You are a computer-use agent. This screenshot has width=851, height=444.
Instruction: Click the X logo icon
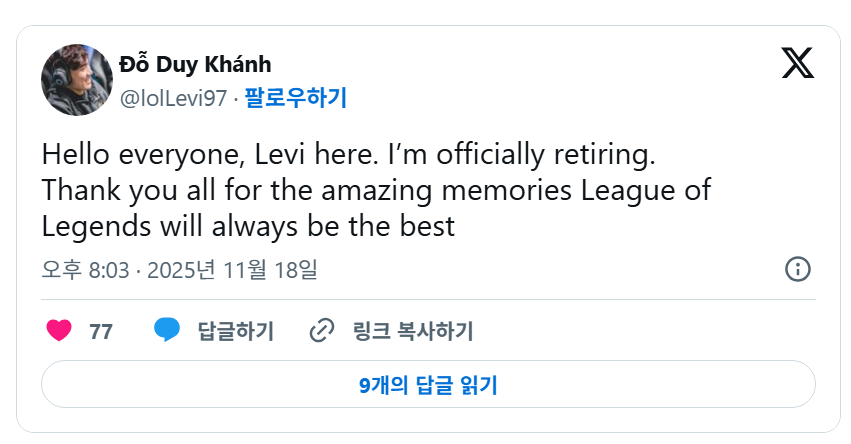[x=797, y=64]
